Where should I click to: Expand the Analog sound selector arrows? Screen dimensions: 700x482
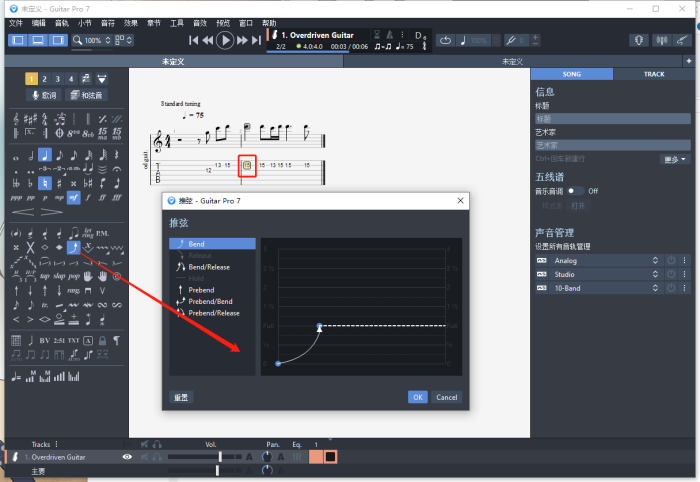(x=655, y=261)
